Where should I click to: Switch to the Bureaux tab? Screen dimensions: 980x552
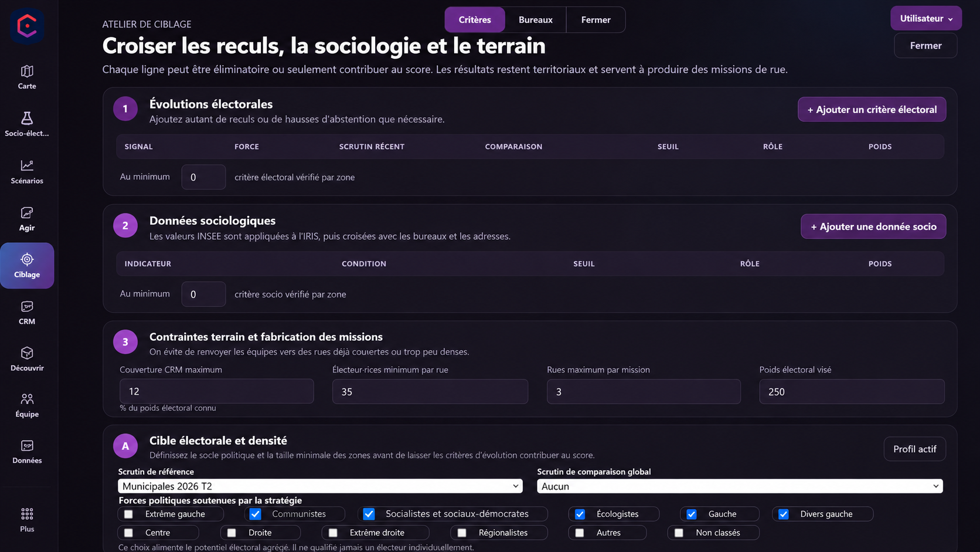(536, 20)
